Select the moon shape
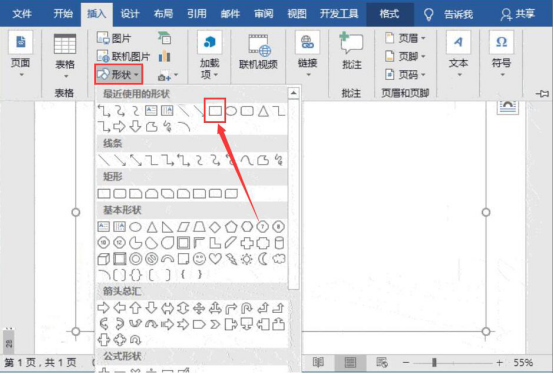The height and width of the screenshot is (374, 554). (263, 259)
